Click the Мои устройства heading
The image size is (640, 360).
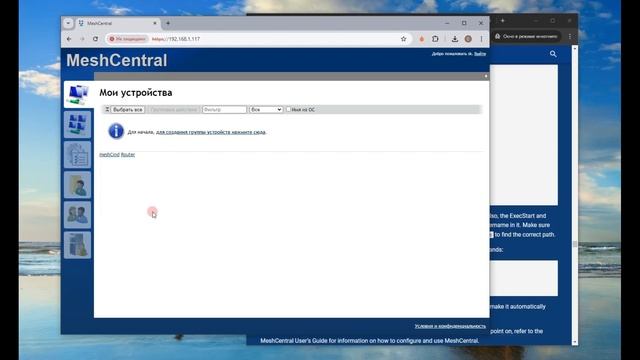tap(136, 93)
